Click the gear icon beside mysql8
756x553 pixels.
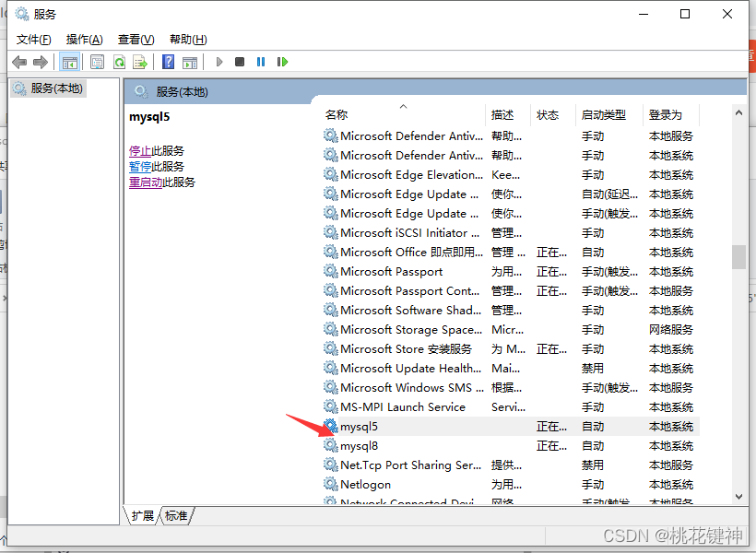[x=331, y=445]
